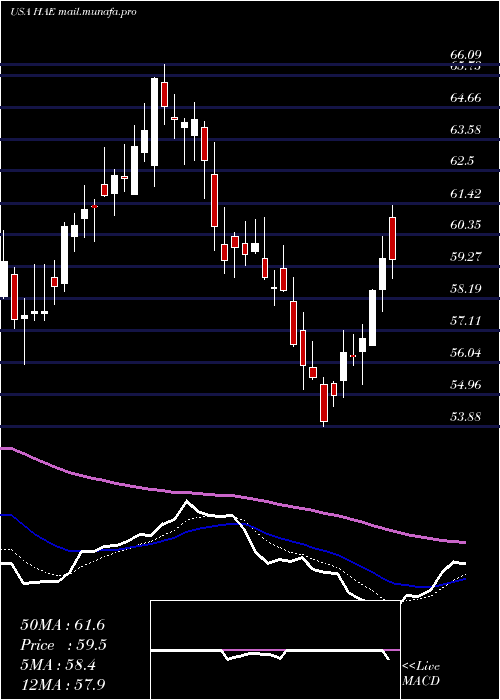This screenshot has height=700, width=500.
Task: Select the 57.11 price axis label
Action: (x=466, y=321)
